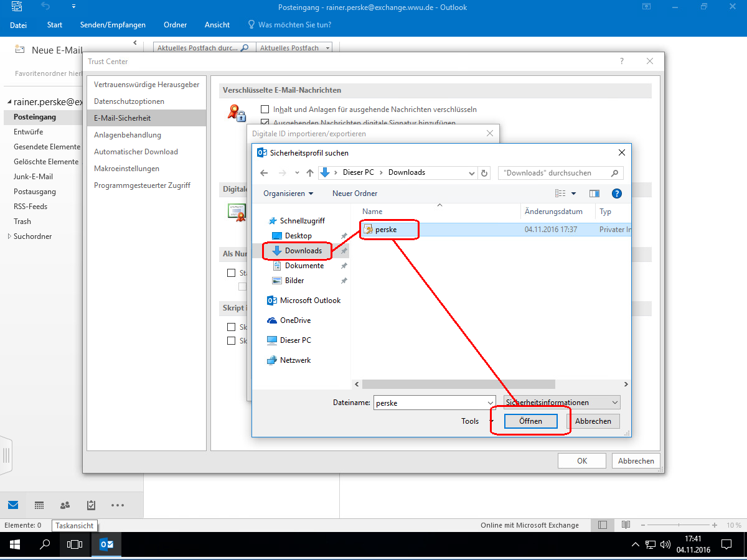
Task: Click the up-one-level arrow in file dialog
Action: coord(310,173)
